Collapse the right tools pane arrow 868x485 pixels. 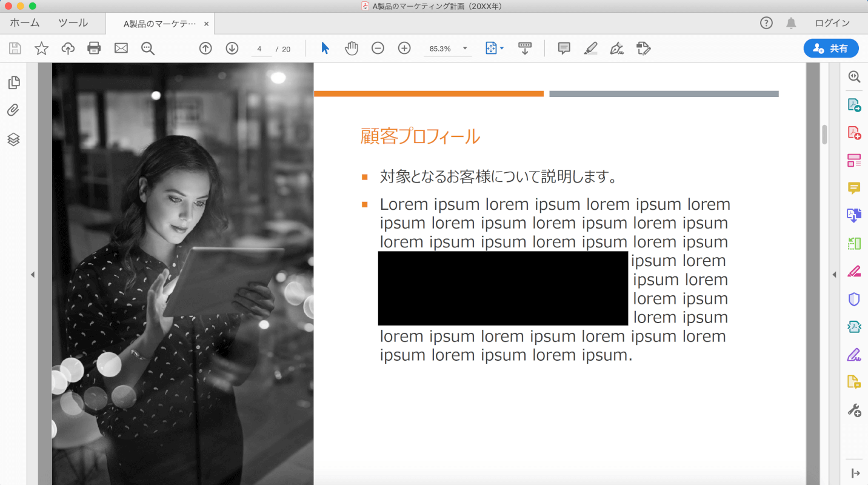(834, 275)
